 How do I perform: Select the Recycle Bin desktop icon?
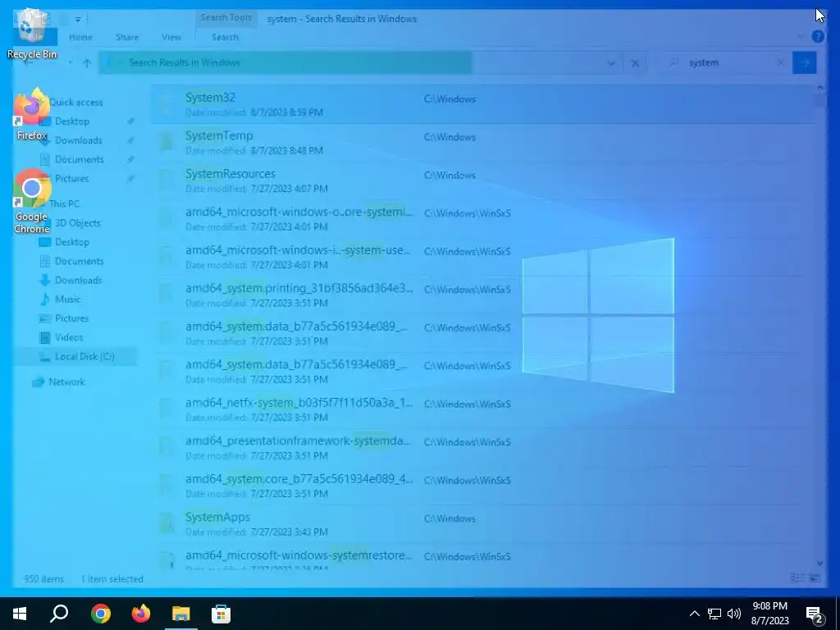pyautogui.click(x=32, y=33)
